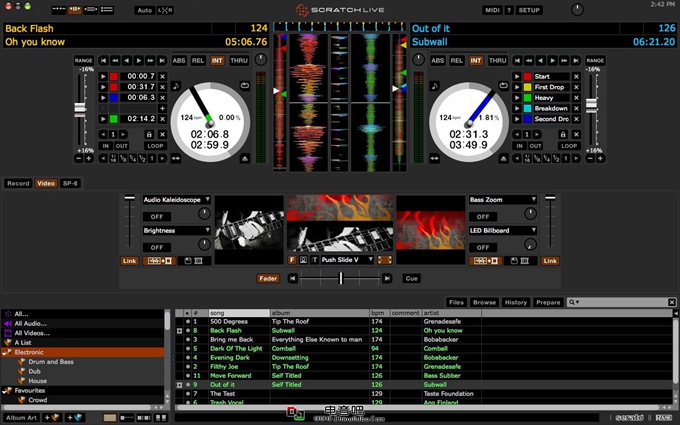Open the Push Slide V transition dropdown
The width and height of the screenshot is (680, 425).
point(347,260)
